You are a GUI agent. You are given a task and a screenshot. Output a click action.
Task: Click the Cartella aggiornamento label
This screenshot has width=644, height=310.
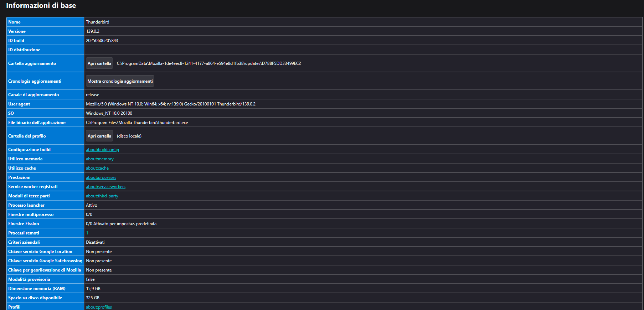click(32, 63)
